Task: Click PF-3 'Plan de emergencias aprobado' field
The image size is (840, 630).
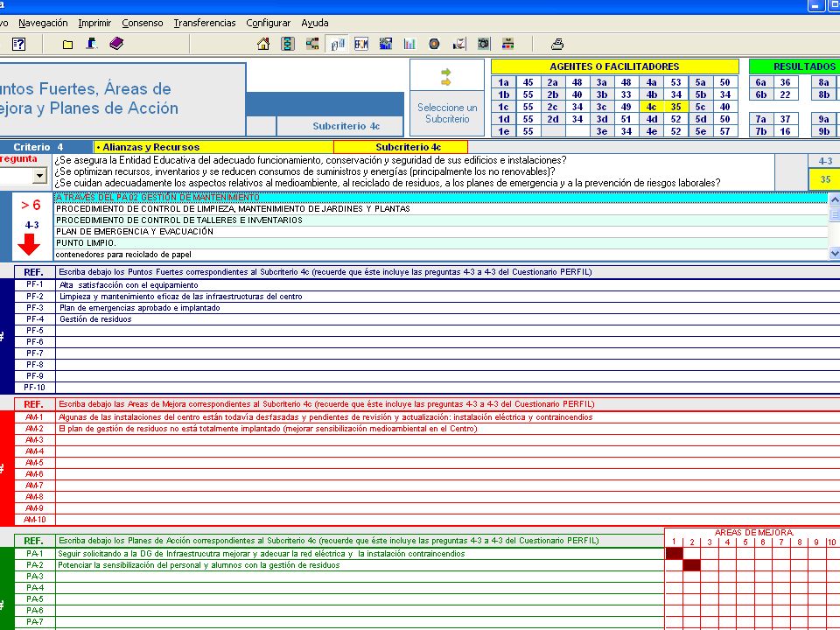Action: [x=447, y=308]
